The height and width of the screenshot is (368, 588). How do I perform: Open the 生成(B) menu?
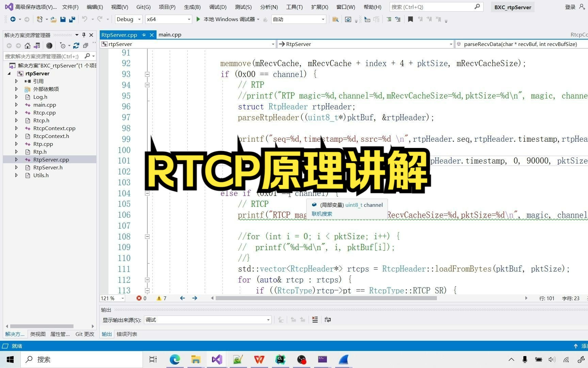(192, 7)
